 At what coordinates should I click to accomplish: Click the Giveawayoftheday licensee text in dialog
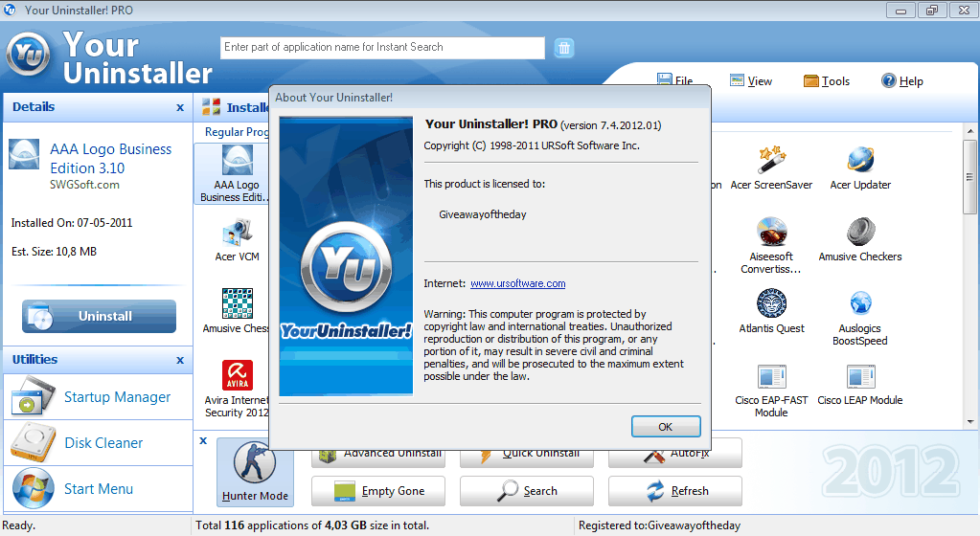click(x=483, y=214)
